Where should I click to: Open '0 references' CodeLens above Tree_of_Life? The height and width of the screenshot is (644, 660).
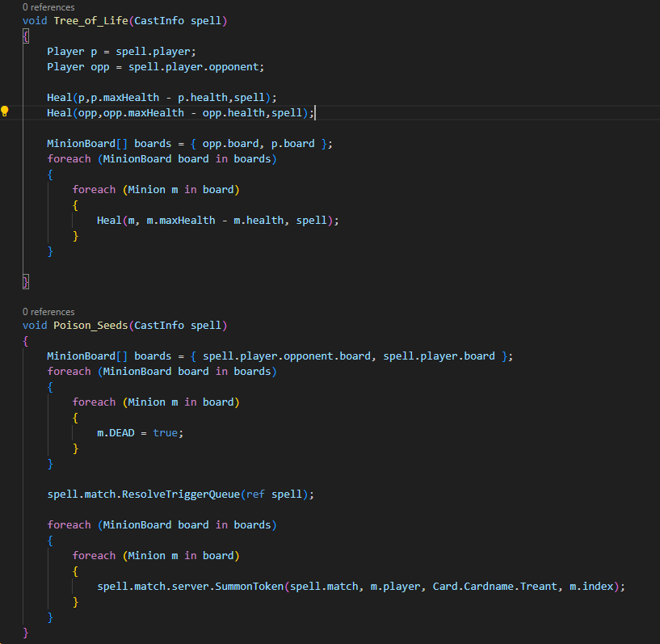click(48, 7)
